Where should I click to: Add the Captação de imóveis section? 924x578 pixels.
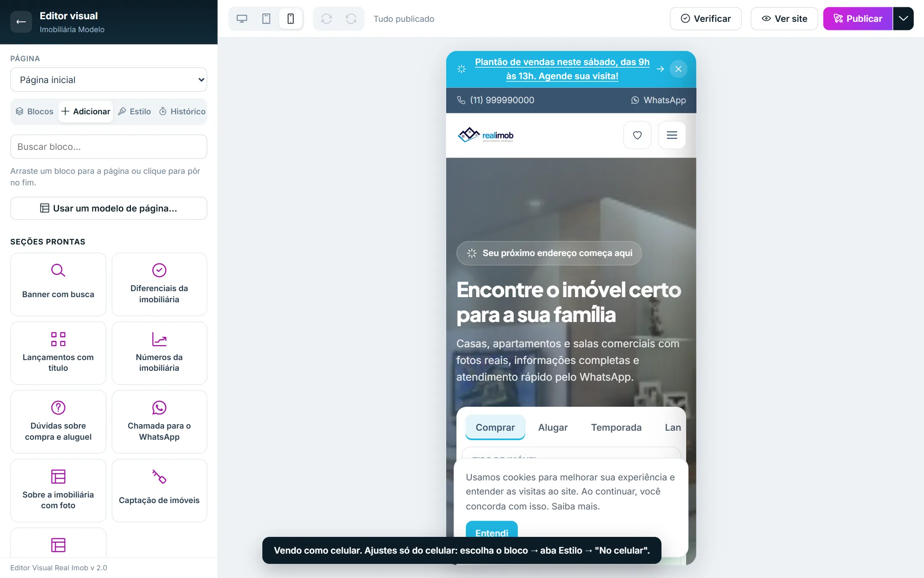coord(159,491)
